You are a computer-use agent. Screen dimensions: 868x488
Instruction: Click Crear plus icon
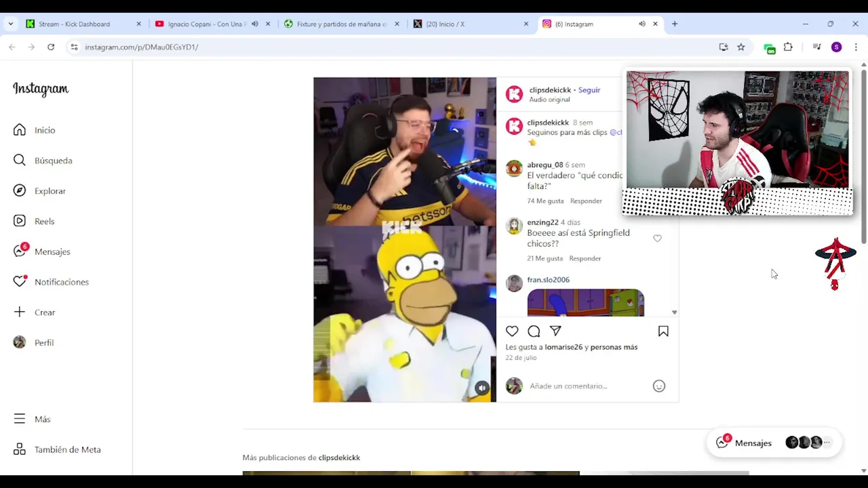[x=20, y=312]
